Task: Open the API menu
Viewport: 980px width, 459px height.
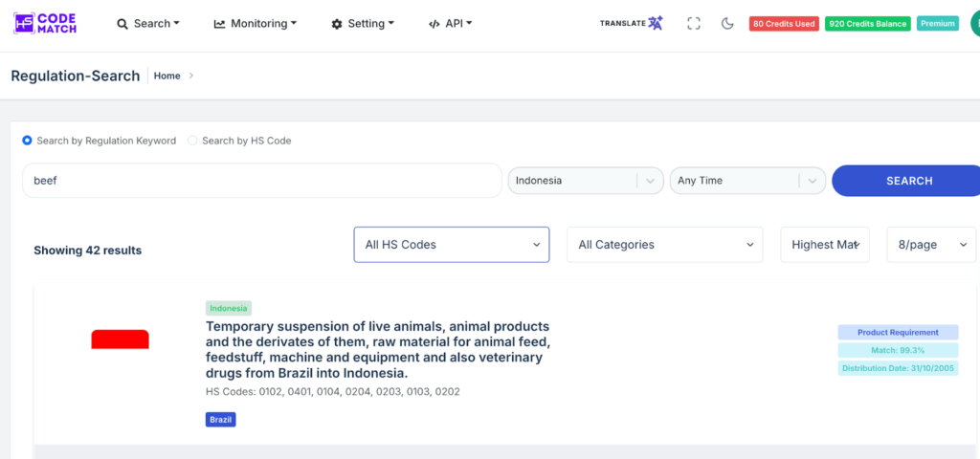Action: click(450, 24)
